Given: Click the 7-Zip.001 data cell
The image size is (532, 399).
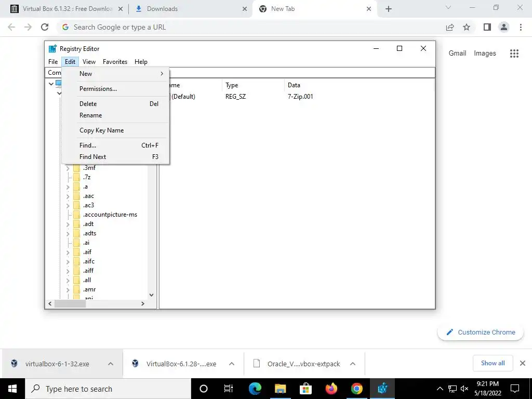Looking at the screenshot, I should [300, 97].
